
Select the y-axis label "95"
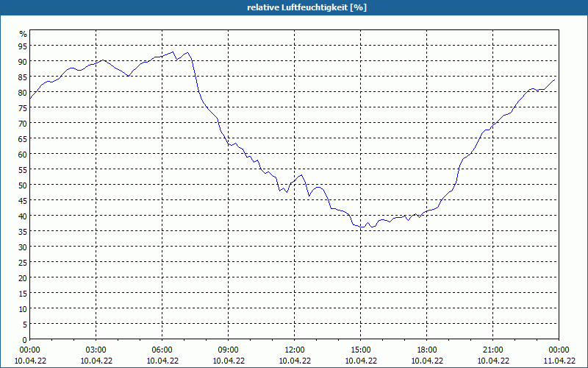pos(24,46)
